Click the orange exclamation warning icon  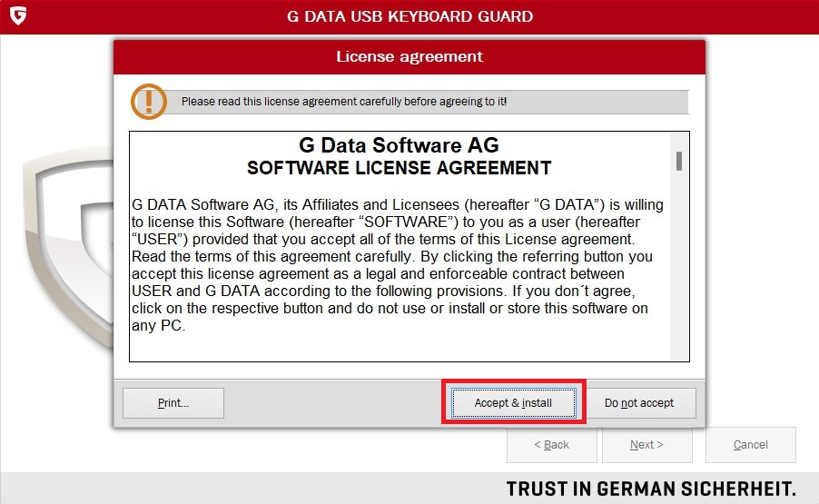(x=149, y=102)
